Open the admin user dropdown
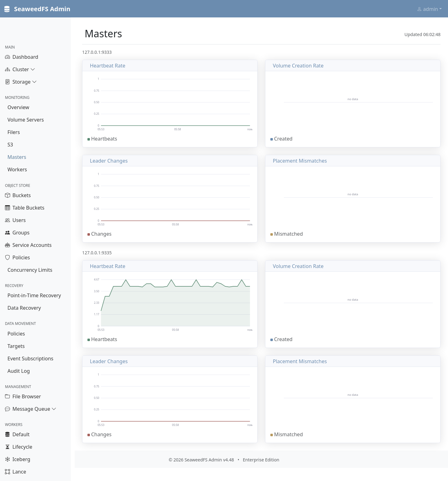The height and width of the screenshot is (481, 448). click(x=429, y=9)
